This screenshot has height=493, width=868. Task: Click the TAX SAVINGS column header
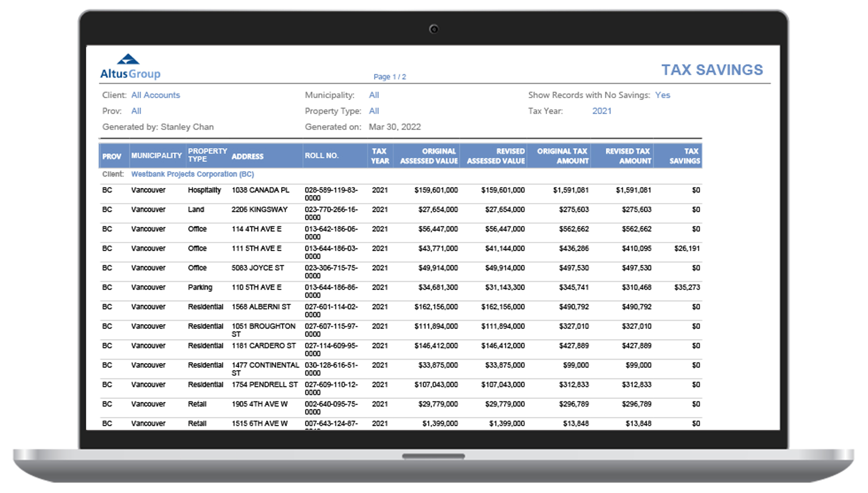tap(684, 156)
